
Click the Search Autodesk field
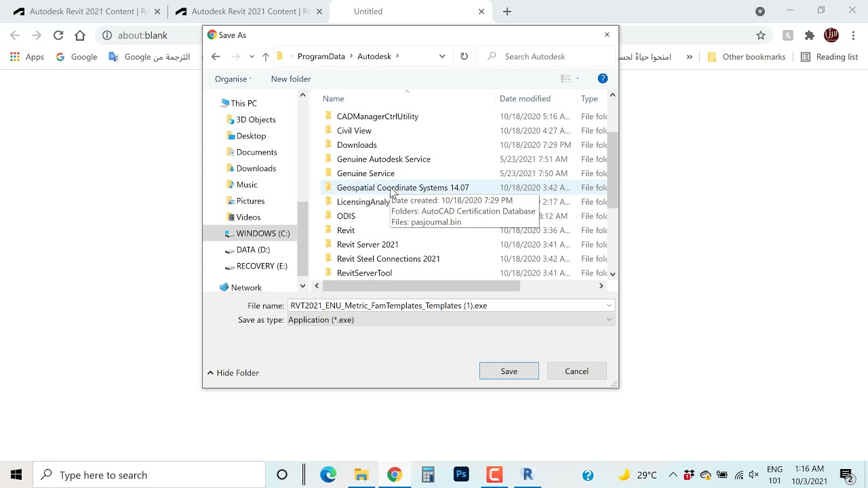click(x=546, y=56)
